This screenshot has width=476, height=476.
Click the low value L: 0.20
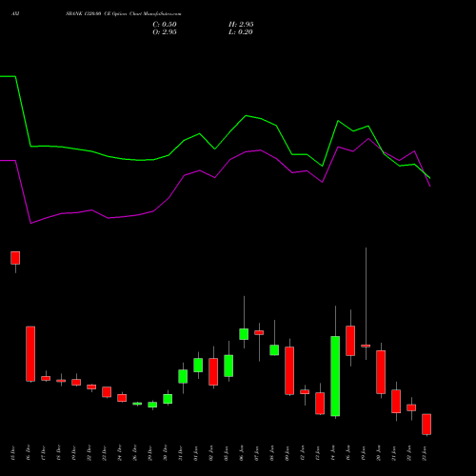pos(241,32)
